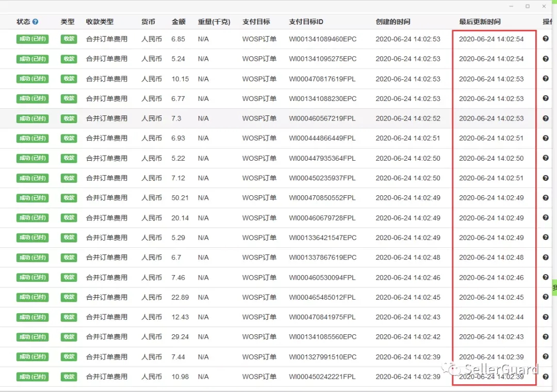The height and width of the screenshot is (392, 557).
Task: Click created time 2020-06-24 14:02:52
Action: (408, 118)
